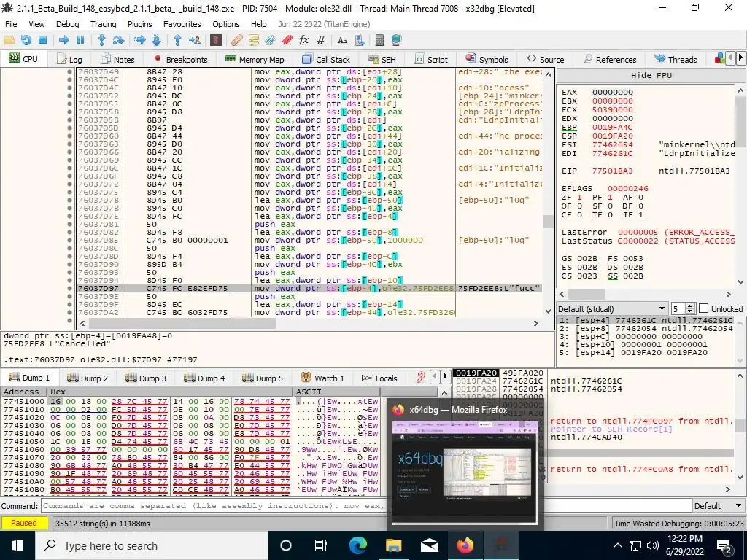This screenshot has height=560, width=747.
Task: Toggle the Unlocked checkbox
Action: click(704, 308)
